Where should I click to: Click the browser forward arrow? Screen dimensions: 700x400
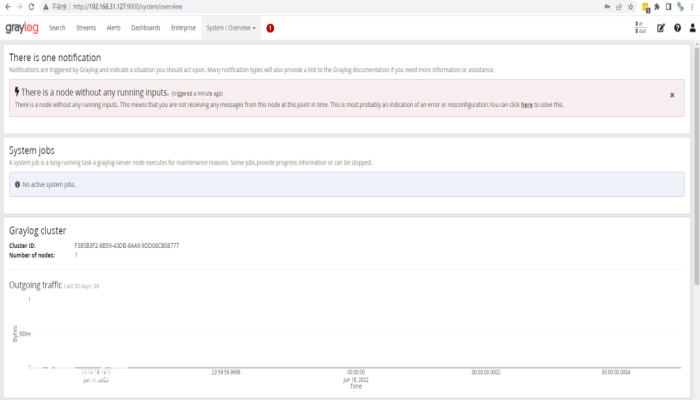pyautogui.click(x=19, y=7)
